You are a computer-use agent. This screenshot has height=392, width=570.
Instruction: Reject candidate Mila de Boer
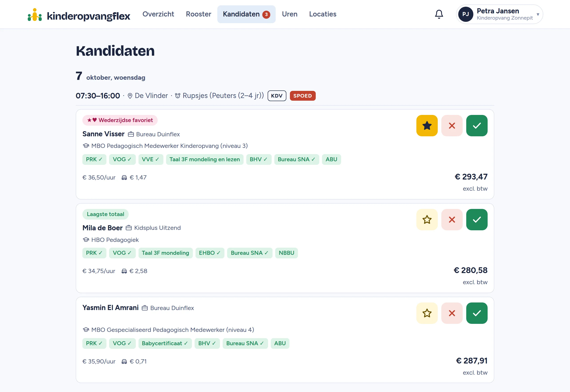tap(452, 220)
